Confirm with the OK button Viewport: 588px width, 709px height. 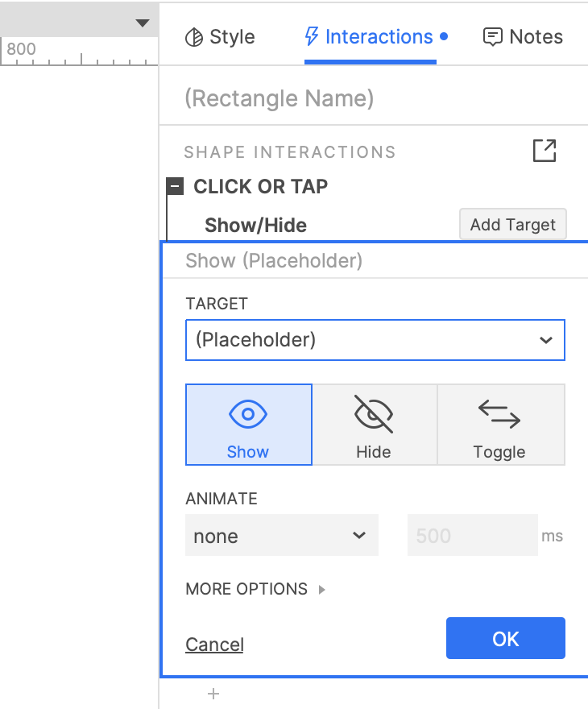coord(505,638)
